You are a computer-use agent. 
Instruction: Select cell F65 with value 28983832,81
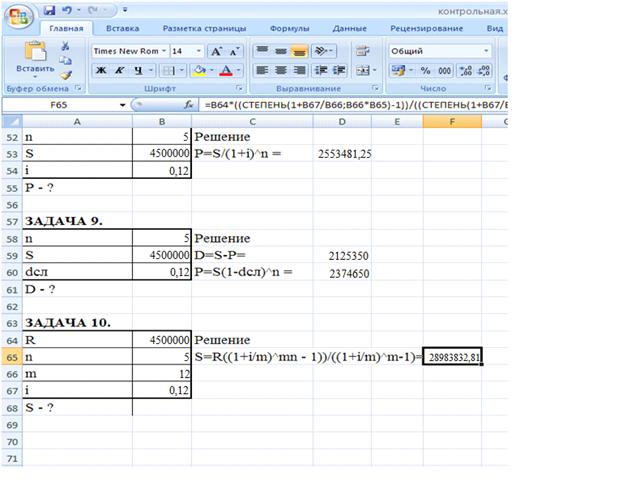click(x=453, y=357)
